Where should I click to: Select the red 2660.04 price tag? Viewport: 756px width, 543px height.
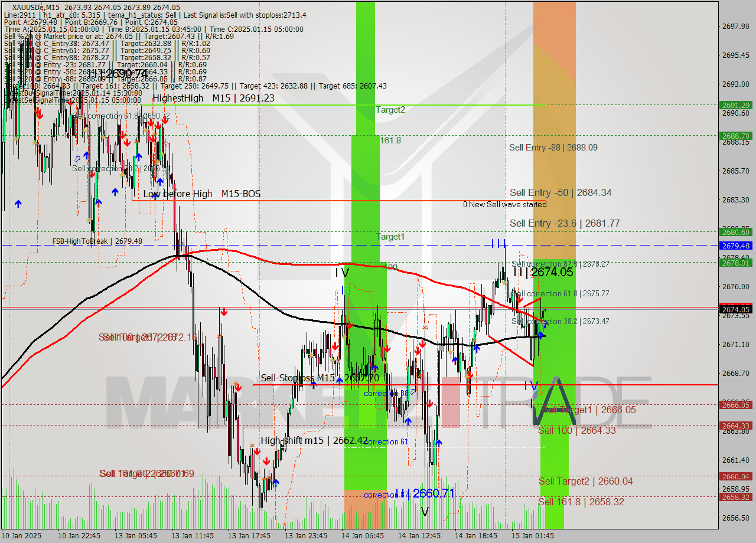735,476
